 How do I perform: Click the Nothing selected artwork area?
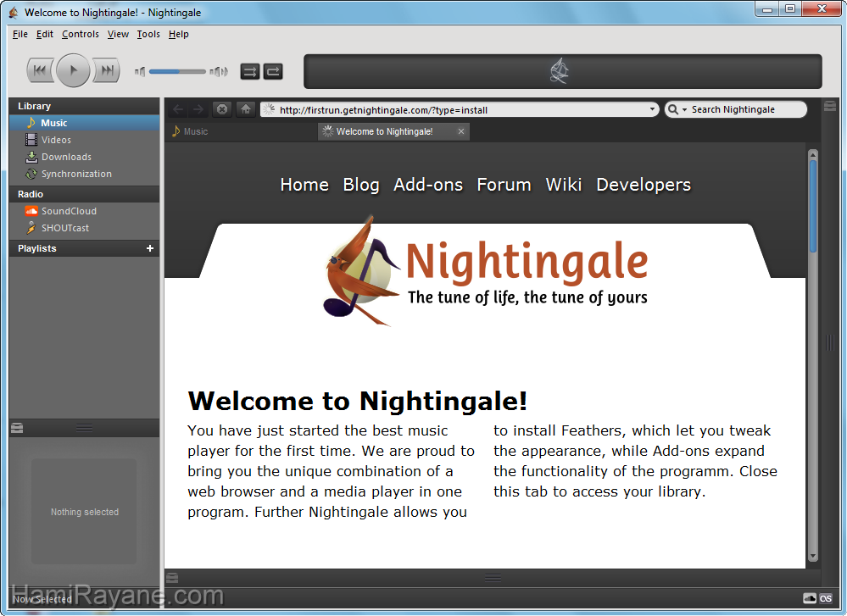(x=84, y=511)
